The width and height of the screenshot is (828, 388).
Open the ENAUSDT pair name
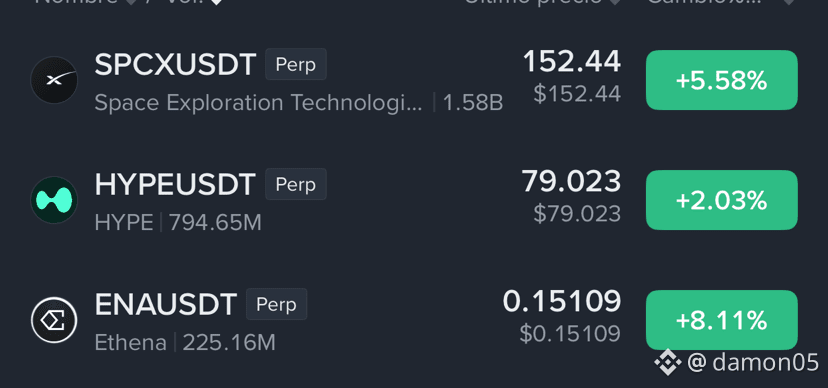click(x=165, y=305)
